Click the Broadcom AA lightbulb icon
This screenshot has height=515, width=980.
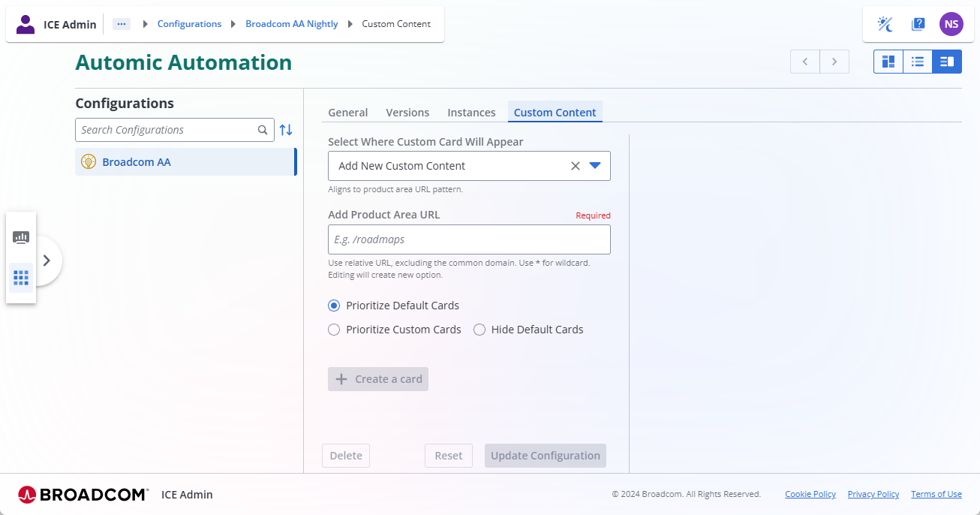(89, 161)
